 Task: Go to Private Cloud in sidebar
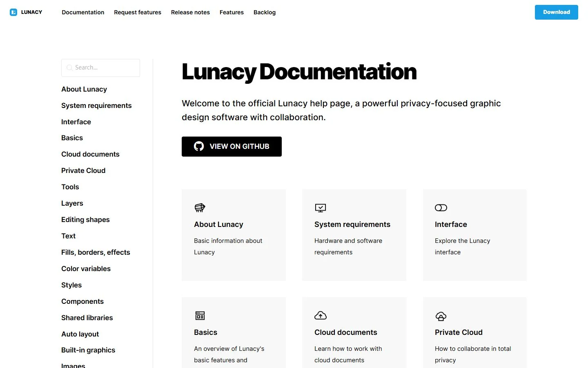[83, 171]
